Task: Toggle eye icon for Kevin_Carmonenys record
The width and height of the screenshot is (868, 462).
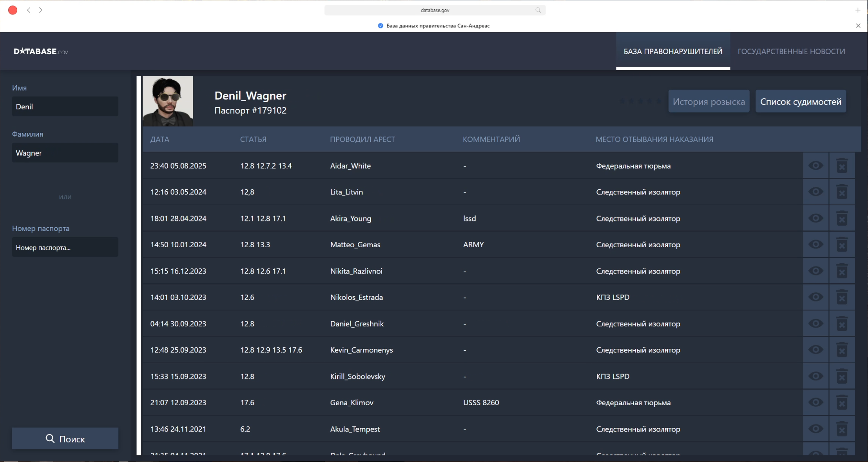Action: click(815, 350)
